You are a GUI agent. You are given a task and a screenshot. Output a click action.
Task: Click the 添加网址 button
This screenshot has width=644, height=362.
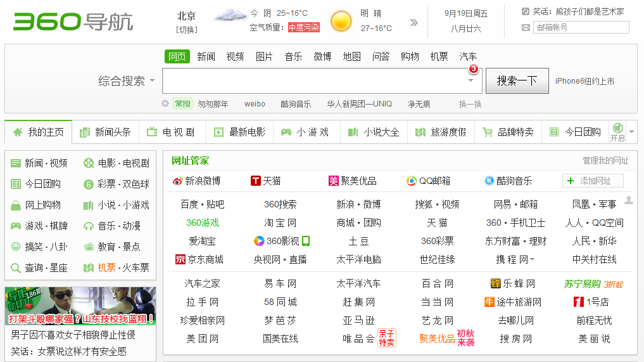point(593,181)
